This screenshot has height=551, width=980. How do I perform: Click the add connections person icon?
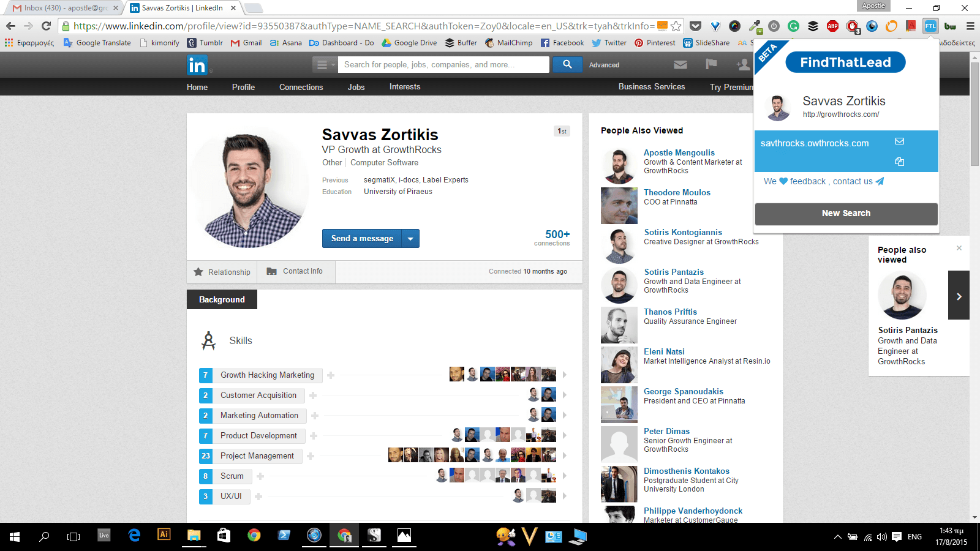pyautogui.click(x=743, y=64)
